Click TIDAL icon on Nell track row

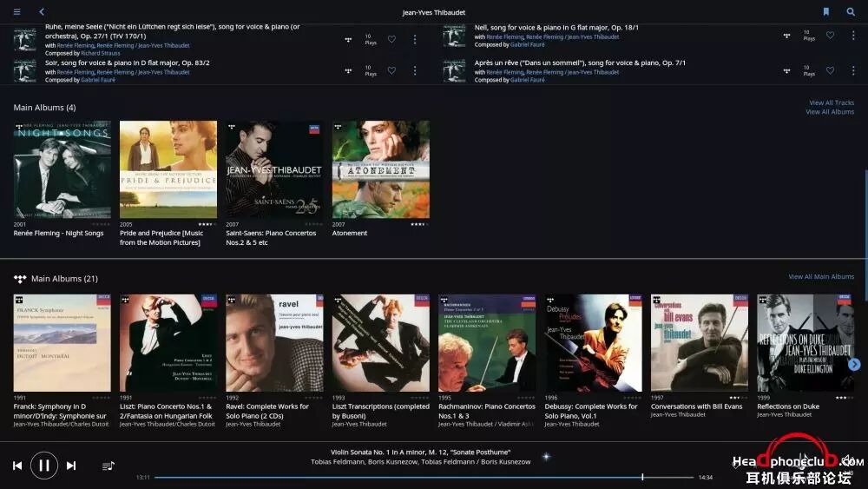pyautogui.click(x=786, y=36)
